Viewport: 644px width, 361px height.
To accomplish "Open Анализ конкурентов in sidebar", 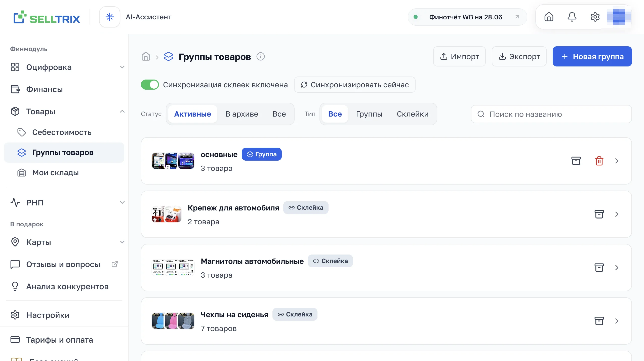I will pos(64,286).
